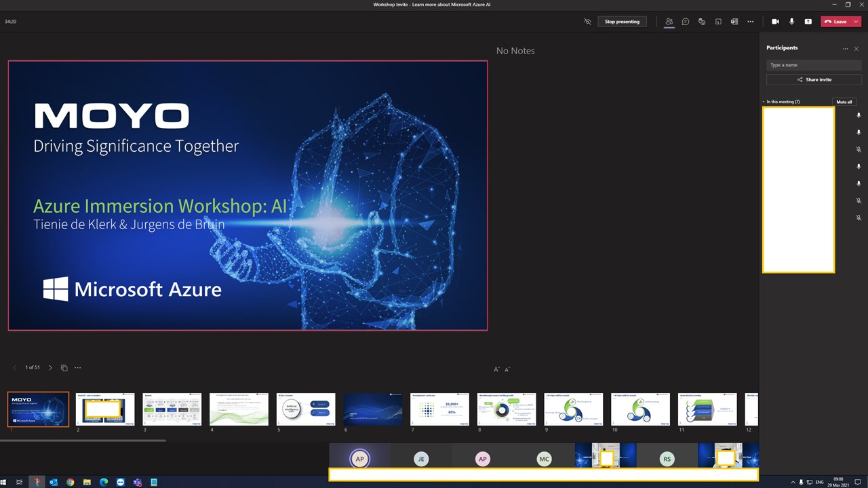Jump to slide 3 Agenda thumbnail
Viewport: 868px width, 488px height.
pyautogui.click(x=172, y=409)
